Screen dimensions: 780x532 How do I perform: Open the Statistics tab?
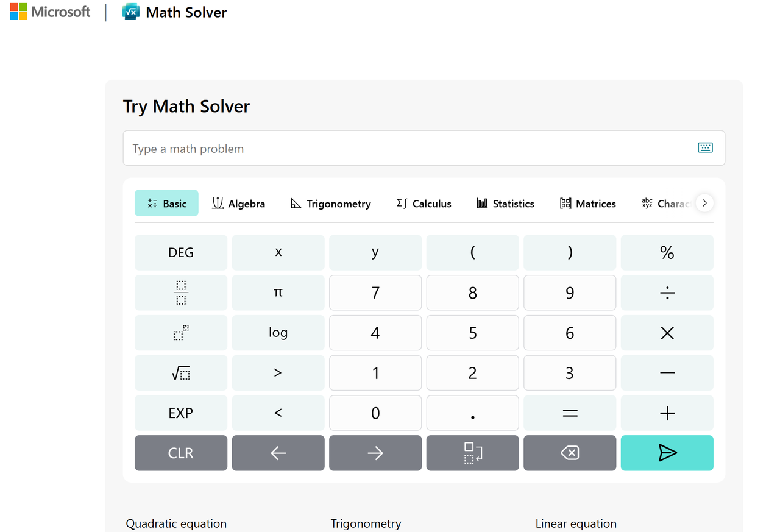505,204
